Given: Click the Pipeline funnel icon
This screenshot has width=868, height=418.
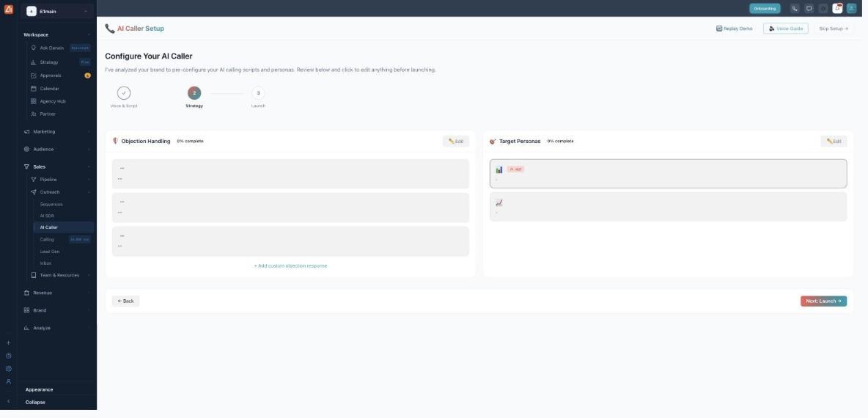Looking at the screenshot, I should click(34, 180).
